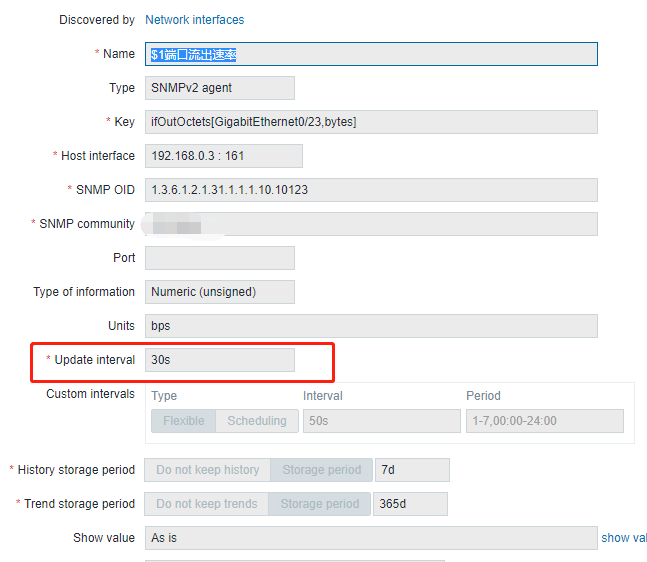Image resolution: width=647 pixels, height=562 pixels.
Task: Click the SNMP OID field
Action: point(371,190)
